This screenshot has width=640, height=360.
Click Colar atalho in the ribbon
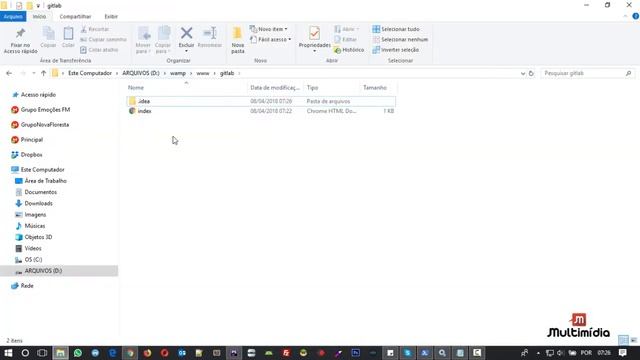pos(99,50)
